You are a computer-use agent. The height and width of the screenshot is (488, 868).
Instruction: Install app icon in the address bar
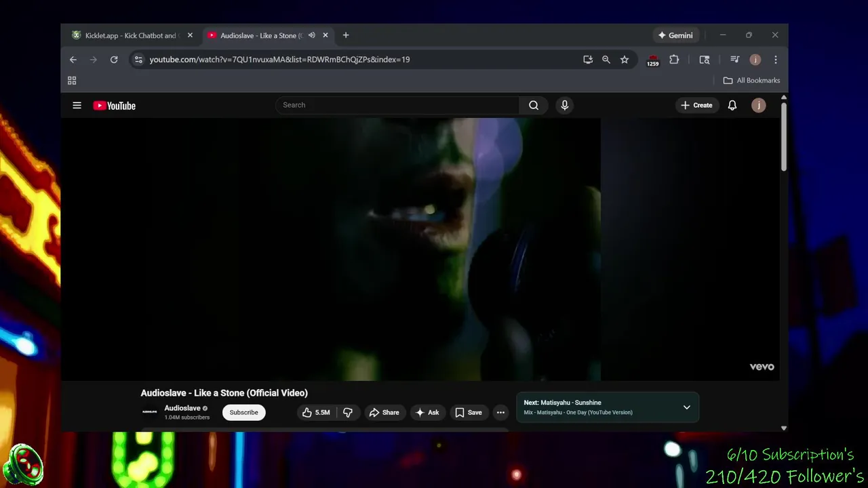point(588,60)
